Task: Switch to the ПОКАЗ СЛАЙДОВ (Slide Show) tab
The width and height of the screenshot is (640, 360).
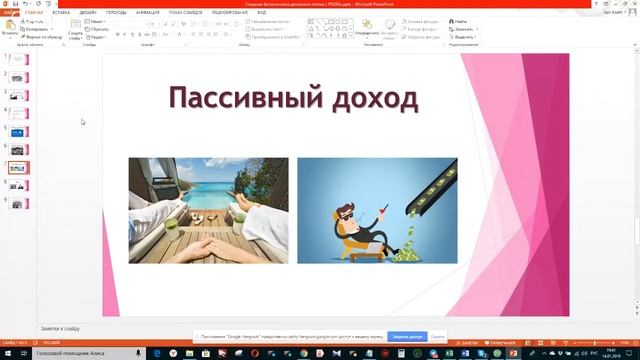Action: coord(186,12)
